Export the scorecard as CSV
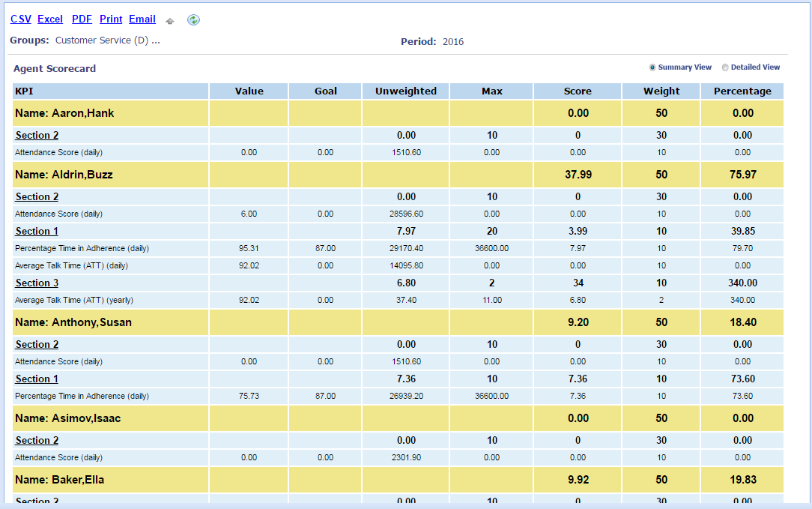This screenshot has width=812, height=509. point(21,19)
